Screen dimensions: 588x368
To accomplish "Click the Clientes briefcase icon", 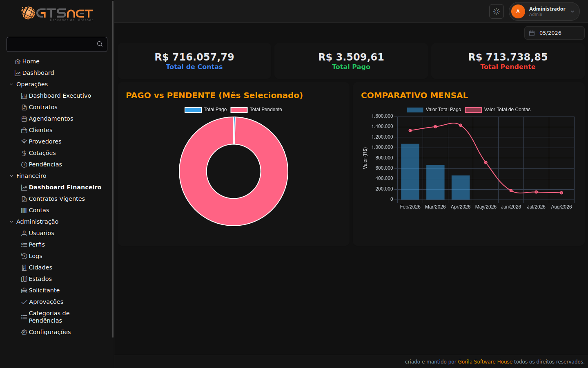I will point(24,130).
